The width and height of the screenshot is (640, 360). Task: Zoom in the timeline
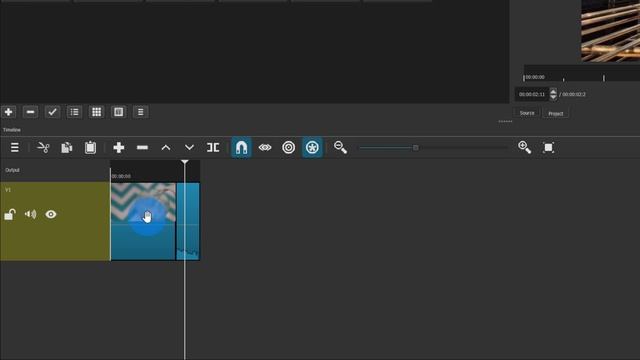pos(524,147)
